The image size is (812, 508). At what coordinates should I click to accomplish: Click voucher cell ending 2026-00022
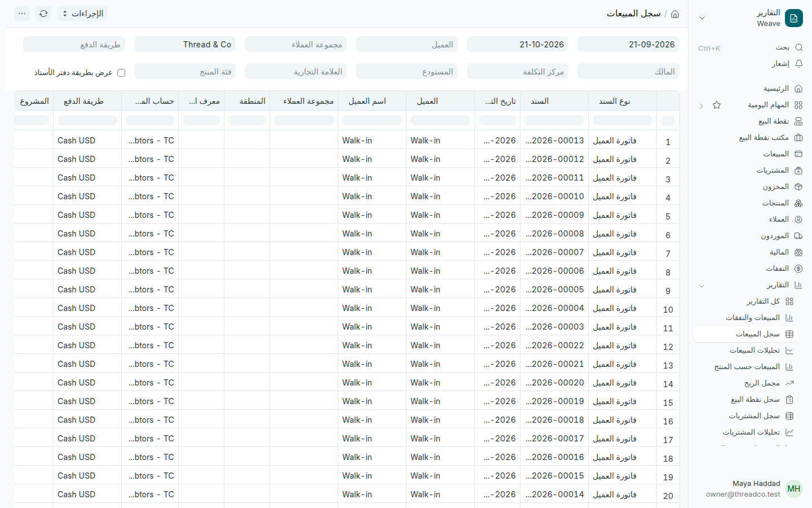pos(554,345)
